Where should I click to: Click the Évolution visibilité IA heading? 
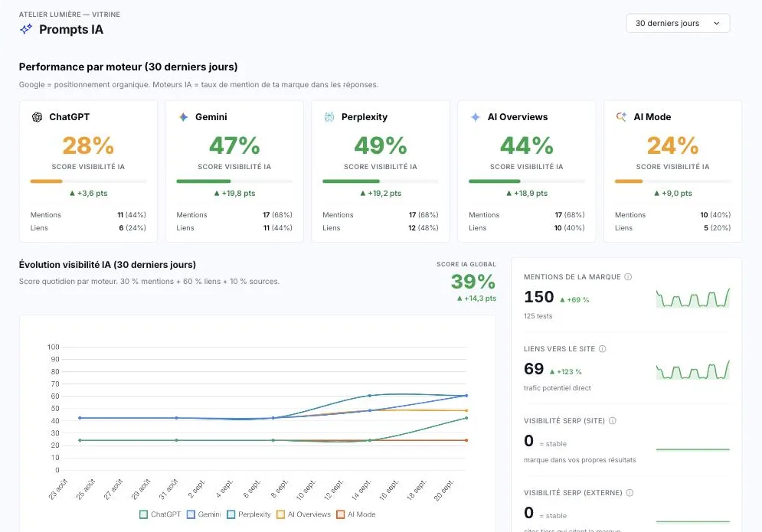pos(107,265)
